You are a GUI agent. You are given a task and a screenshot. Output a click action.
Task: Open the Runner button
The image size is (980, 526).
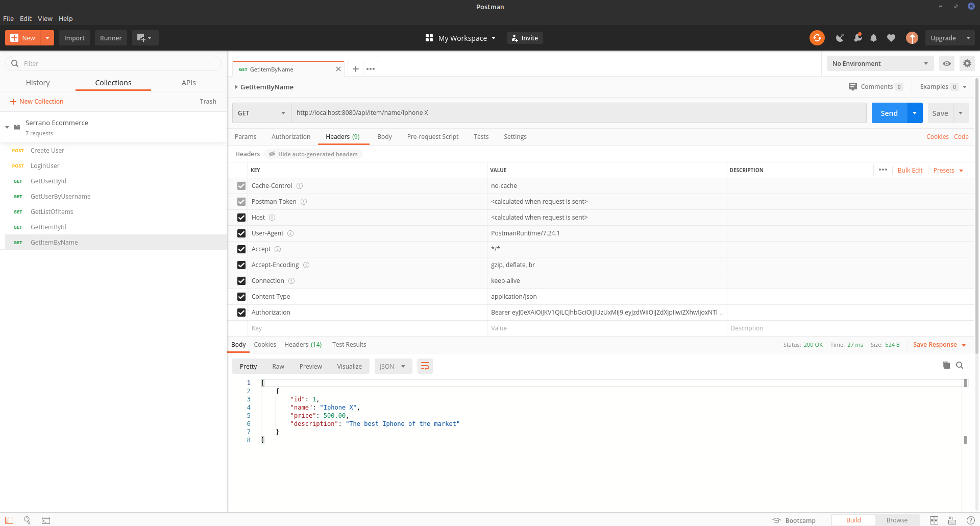click(111, 38)
